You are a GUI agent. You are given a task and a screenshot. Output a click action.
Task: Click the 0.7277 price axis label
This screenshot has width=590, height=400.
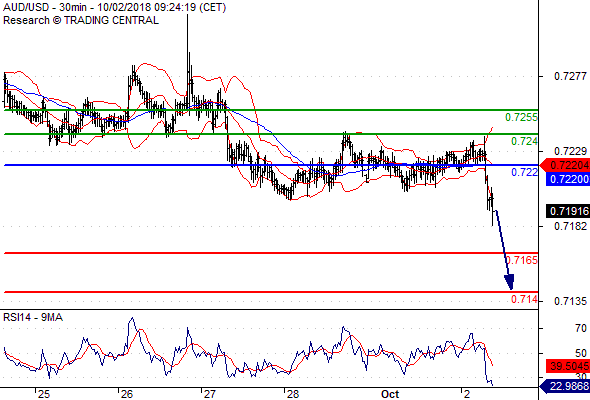[x=570, y=76]
